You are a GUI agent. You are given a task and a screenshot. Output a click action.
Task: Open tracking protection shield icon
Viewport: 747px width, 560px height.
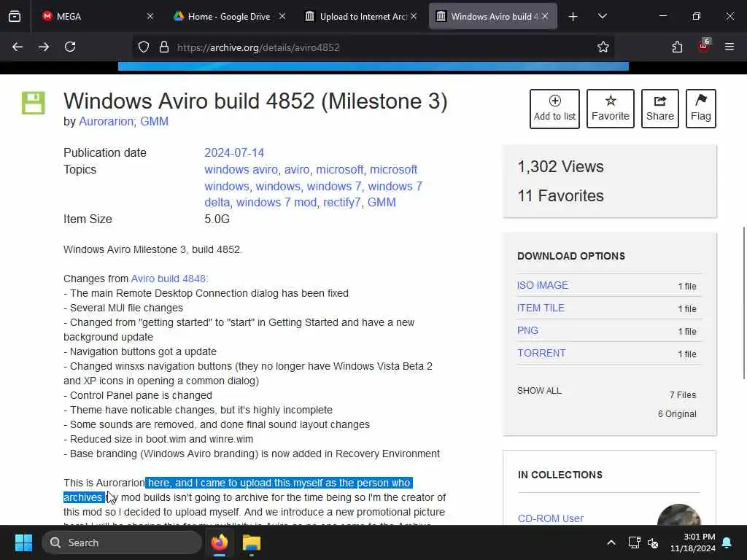click(144, 47)
